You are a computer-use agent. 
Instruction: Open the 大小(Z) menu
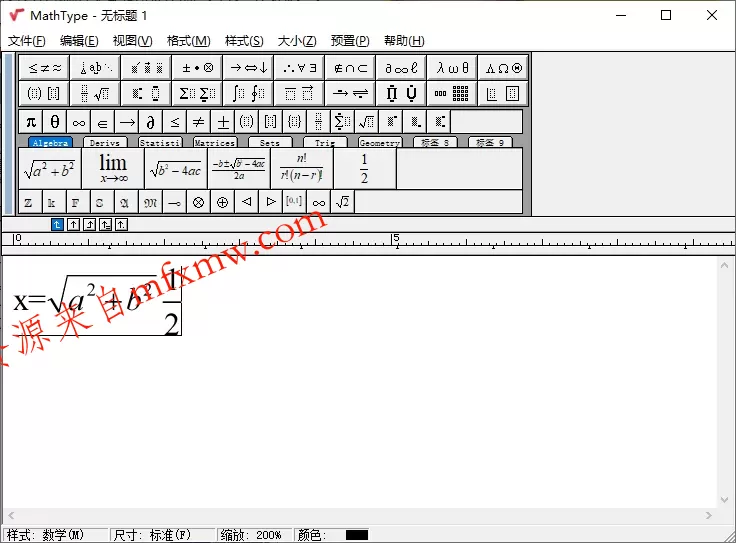point(297,41)
